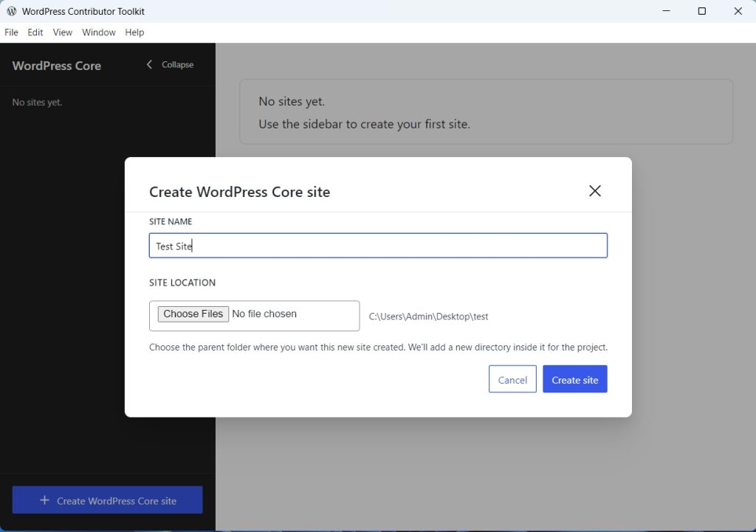Click Create WordPress Core site in the sidebar
The height and width of the screenshot is (532, 756).
point(107,500)
